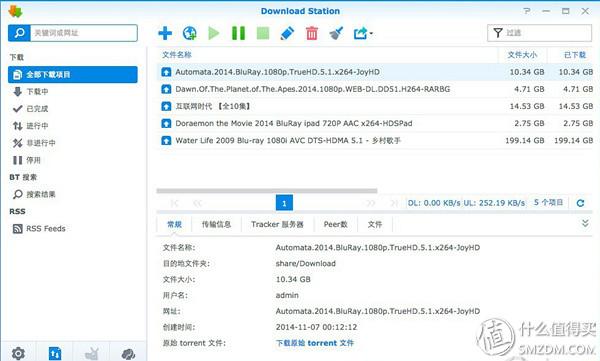Screen dimensions: 600x361
Task: Sort by 已下载 column header
Action: pos(575,55)
